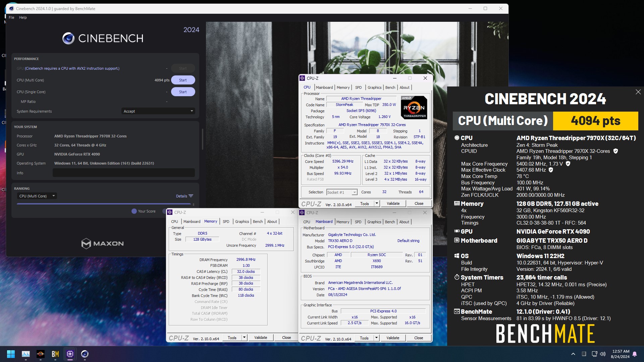Click the Windows OS icon in BenchMate panel

click(x=457, y=256)
